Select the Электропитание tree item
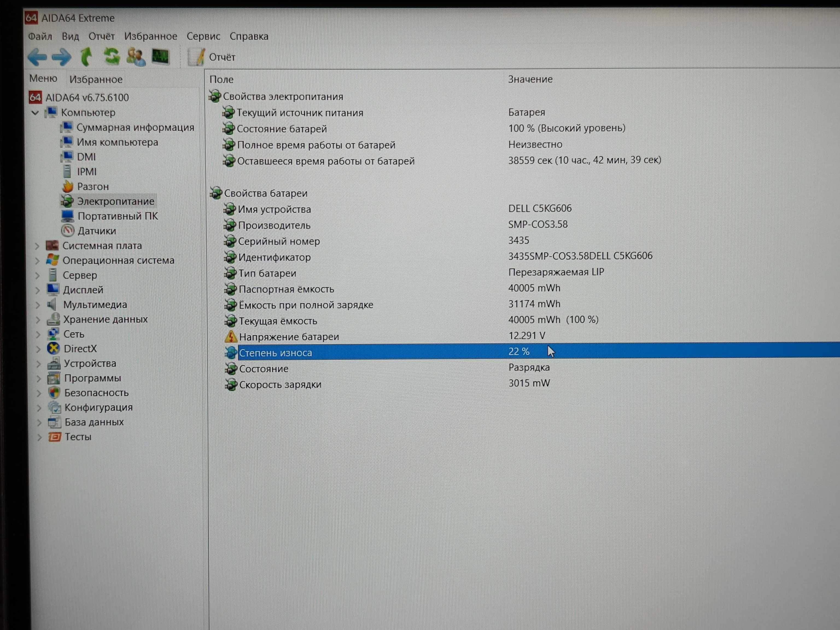The height and width of the screenshot is (630, 840). [x=116, y=201]
